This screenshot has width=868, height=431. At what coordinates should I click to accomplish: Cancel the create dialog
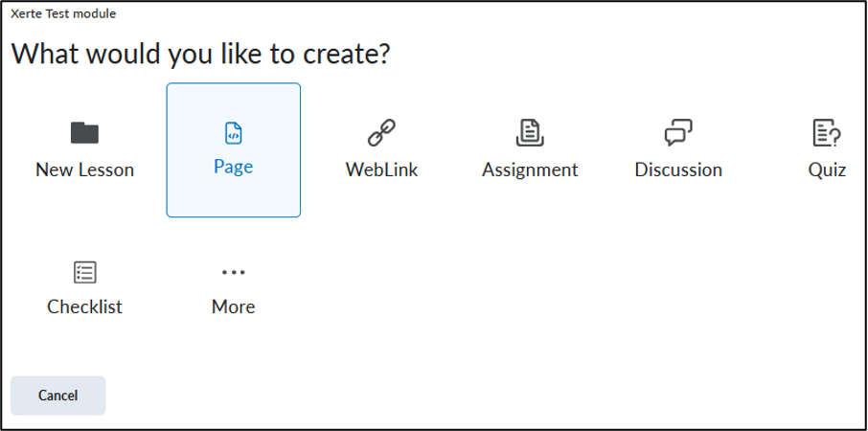coord(58,396)
